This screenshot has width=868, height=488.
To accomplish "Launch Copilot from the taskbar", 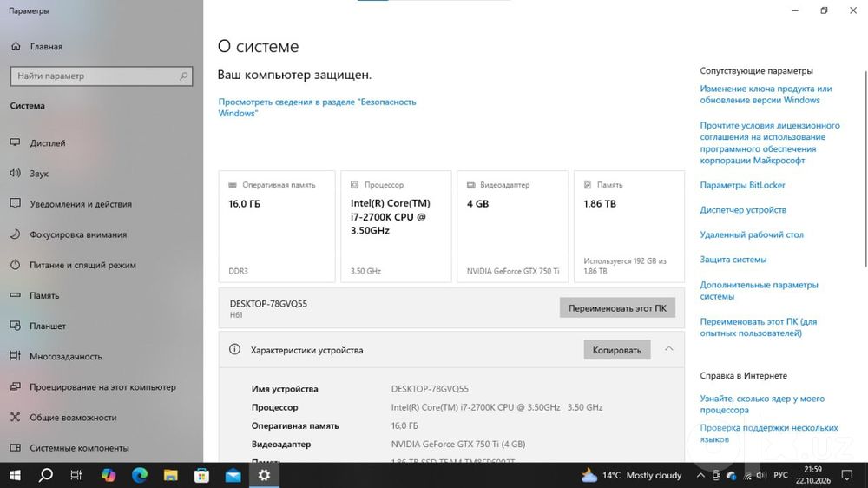I will tap(108, 475).
